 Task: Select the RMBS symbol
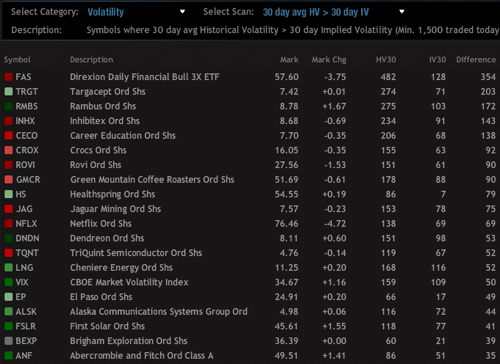point(27,106)
